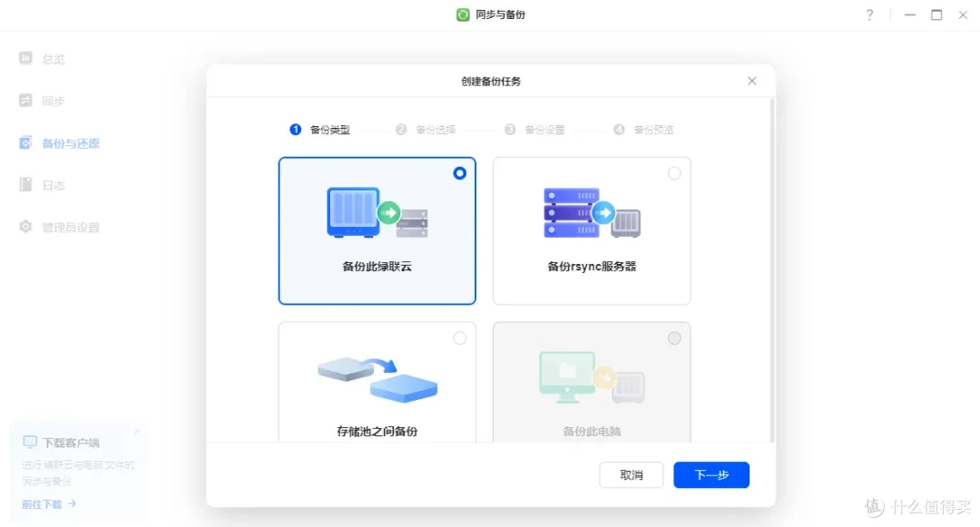Click the 备份此绿联云 label text
980x527 pixels.
[377, 267]
